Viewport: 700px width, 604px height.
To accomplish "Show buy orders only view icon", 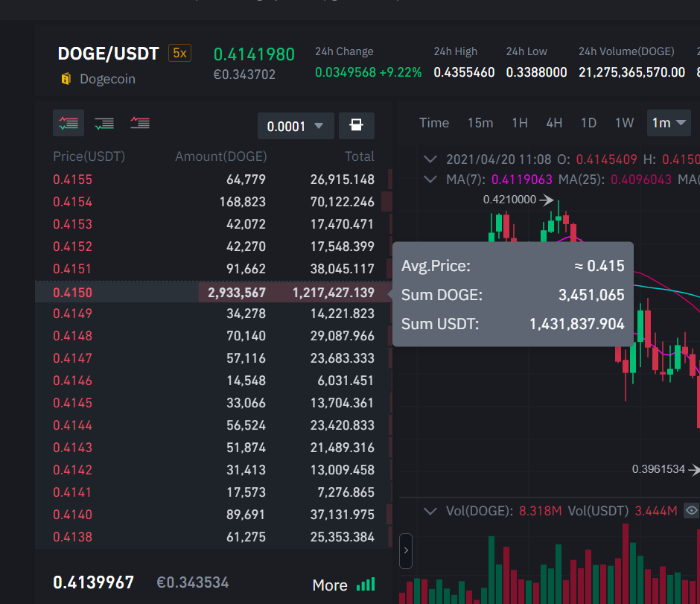I will point(104,123).
